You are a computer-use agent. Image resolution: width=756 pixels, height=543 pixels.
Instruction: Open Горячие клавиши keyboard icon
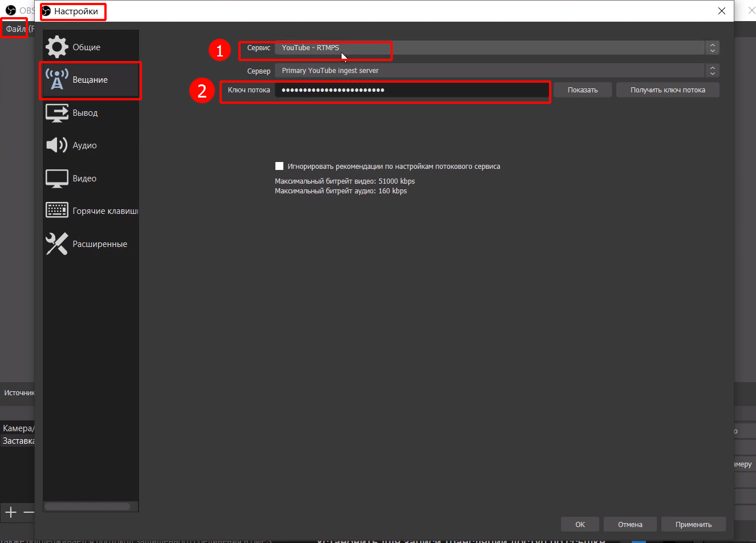pyautogui.click(x=57, y=210)
